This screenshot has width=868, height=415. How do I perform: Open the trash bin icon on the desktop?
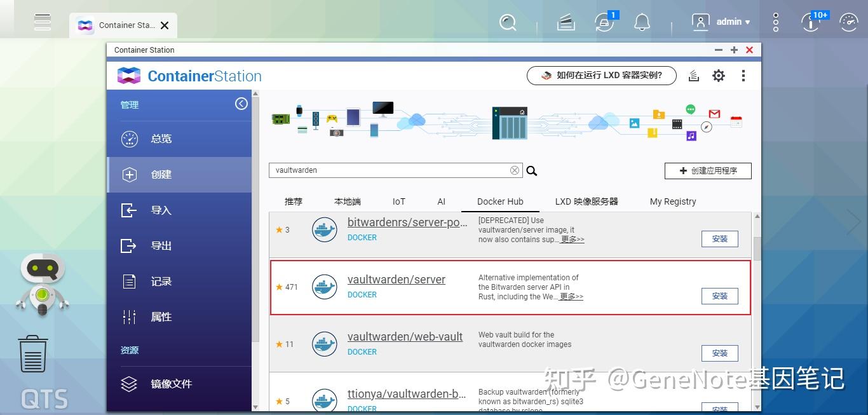click(x=33, y=354)
